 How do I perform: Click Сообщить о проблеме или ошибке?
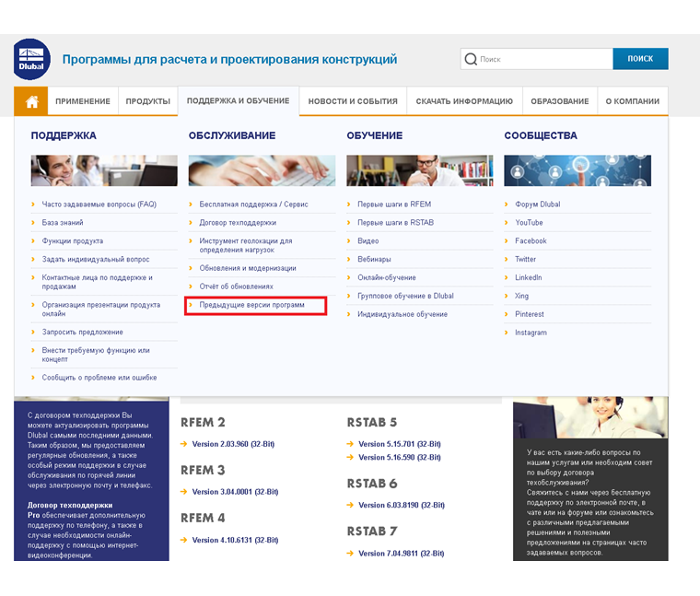(99, 378)
